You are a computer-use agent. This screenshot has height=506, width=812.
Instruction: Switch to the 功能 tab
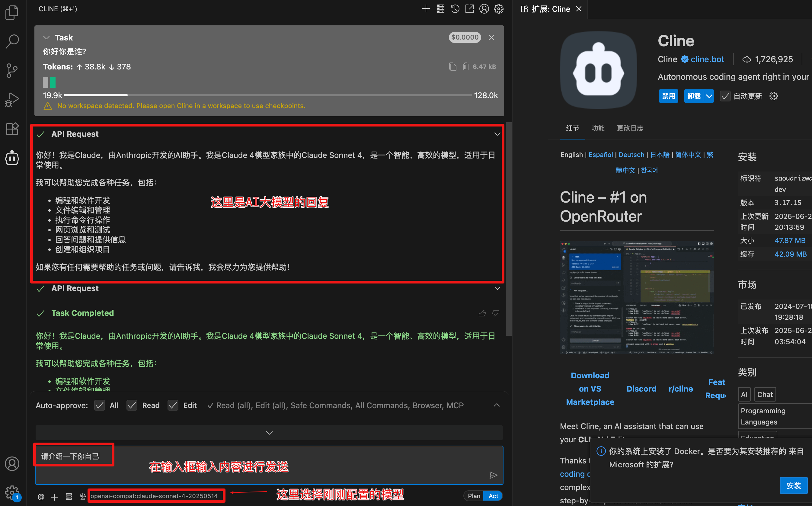pyautogui.click(x=598, y=128)
